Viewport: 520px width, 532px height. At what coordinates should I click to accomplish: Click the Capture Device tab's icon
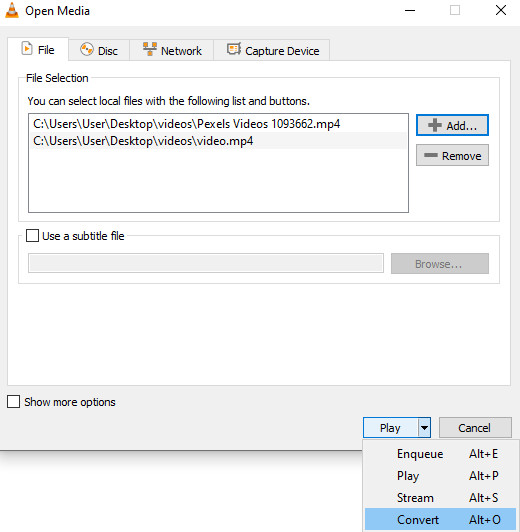click(234, 49)
